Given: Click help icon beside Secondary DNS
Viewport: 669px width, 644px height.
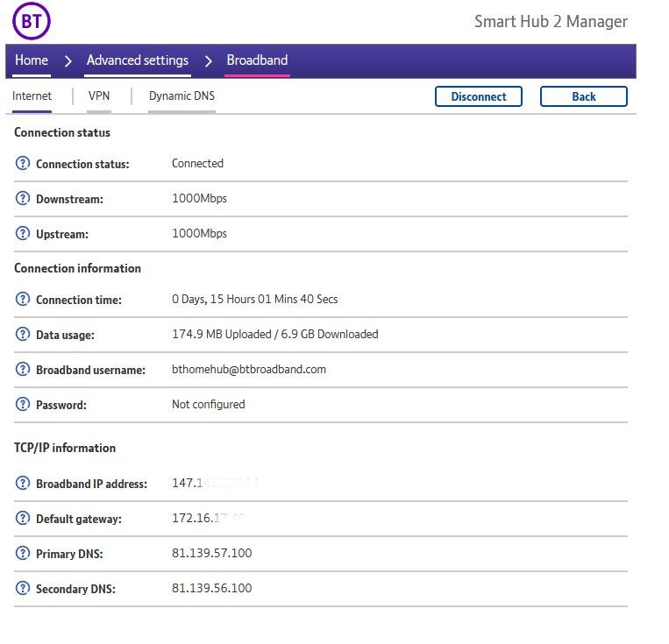Looking at the screenshot, I should point(23,589).
